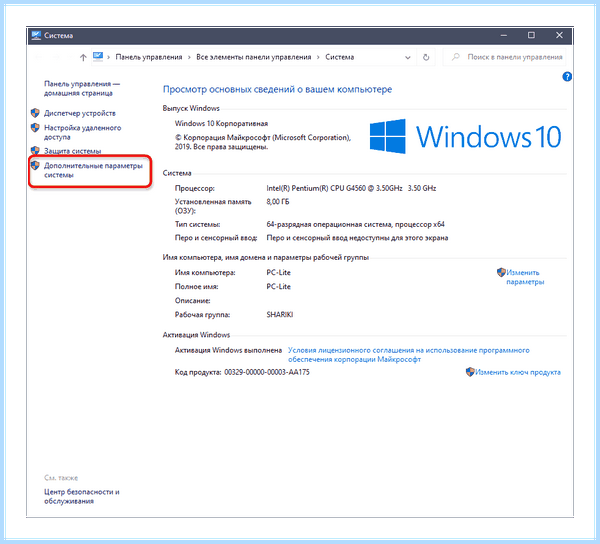
Task: Click heading Просмотр основных сведений о вашем компьютере
Action: [x=277, y=90]
